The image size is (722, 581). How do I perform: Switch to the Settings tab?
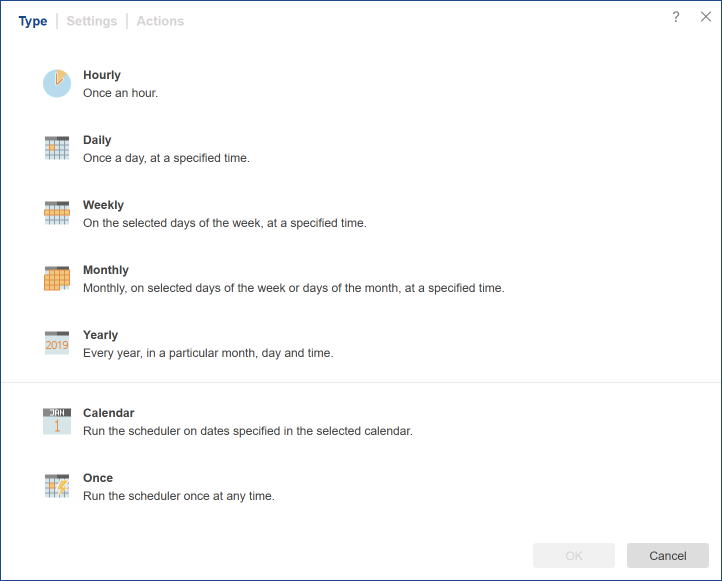point(92,21)
